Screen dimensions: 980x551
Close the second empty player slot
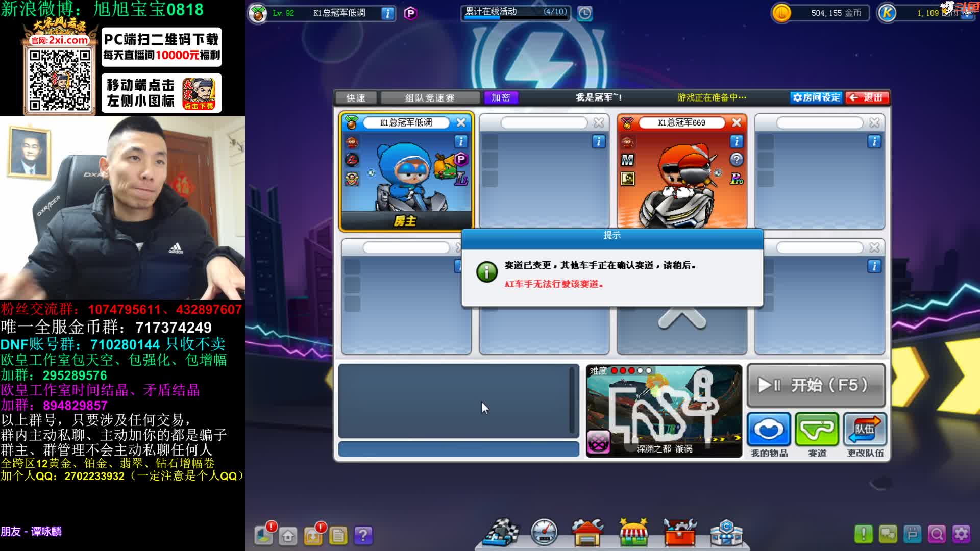599,122
